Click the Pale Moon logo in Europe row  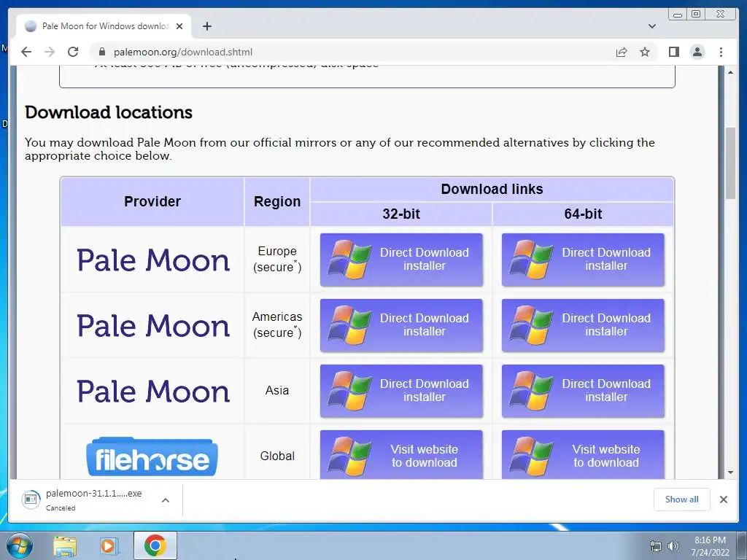click(153, 260)
